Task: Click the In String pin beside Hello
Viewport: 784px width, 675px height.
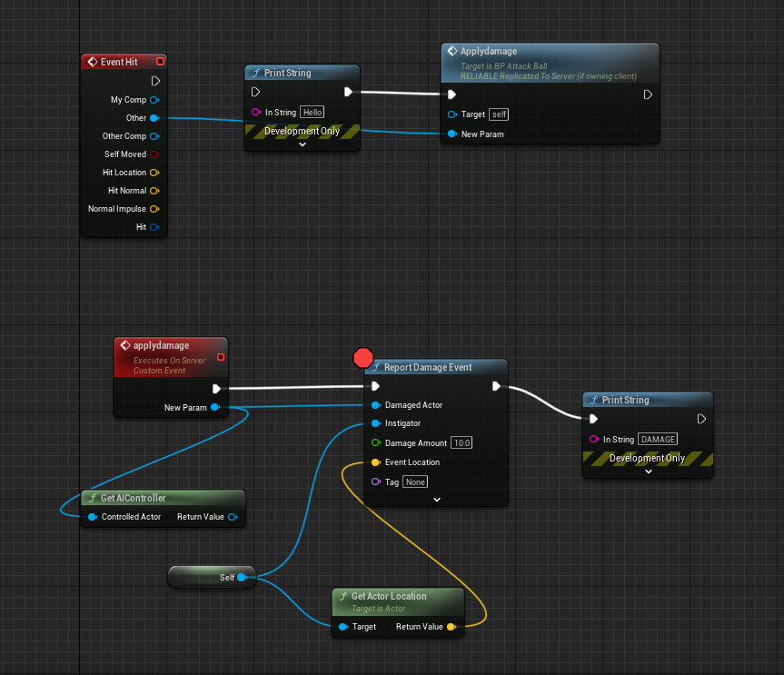Action: (256, 112)
